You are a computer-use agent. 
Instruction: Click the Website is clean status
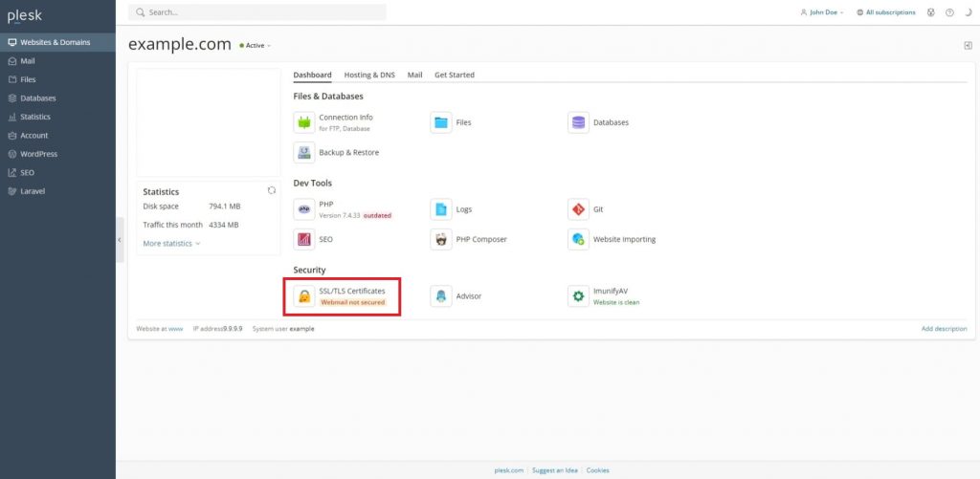pyautogui.click(x=616, y=302)
